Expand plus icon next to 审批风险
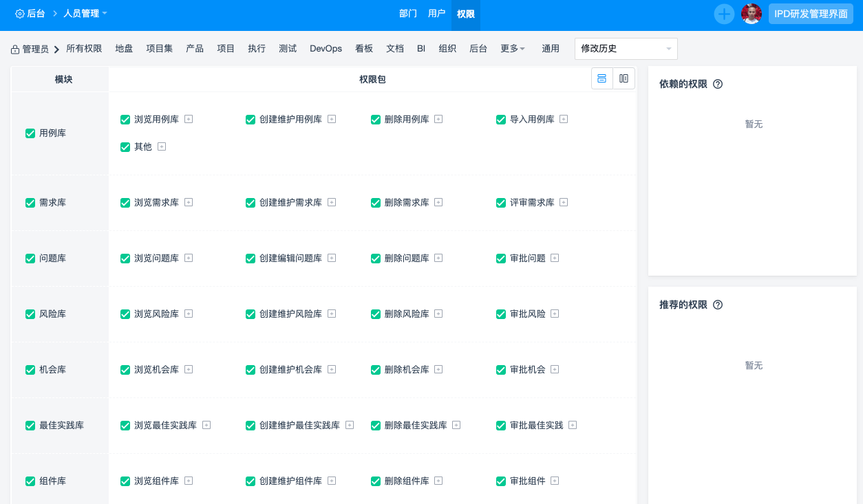The height and width of the screenshot is (504, 863). [x=555, y=314]
